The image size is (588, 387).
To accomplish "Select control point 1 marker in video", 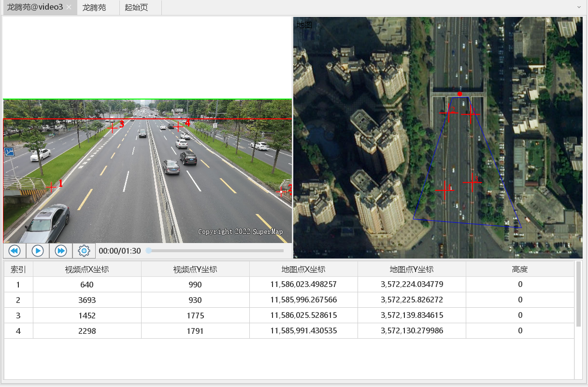I will click(x=52, y=187).
